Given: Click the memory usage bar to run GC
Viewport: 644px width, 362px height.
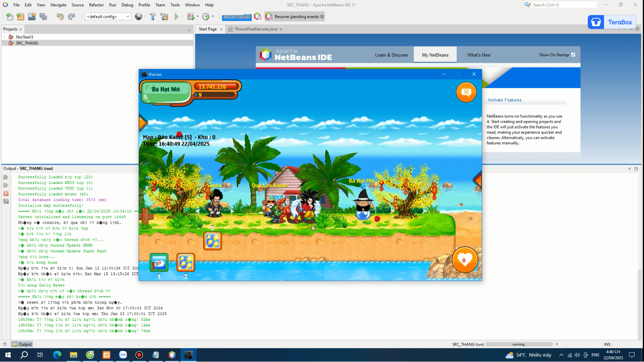Looking at the screenshot, I should point(236,17).
